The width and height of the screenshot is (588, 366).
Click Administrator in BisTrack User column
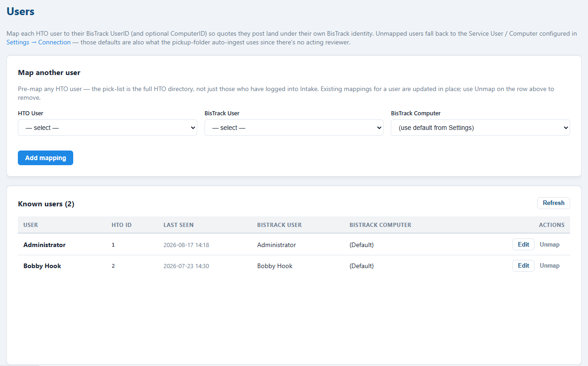[276, 245]
